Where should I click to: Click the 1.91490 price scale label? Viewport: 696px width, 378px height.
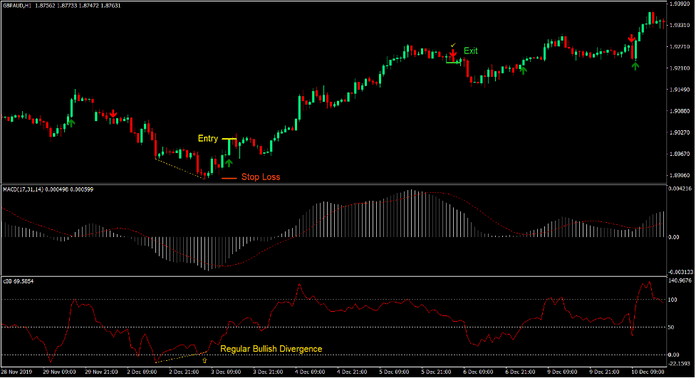pos(680,90)
